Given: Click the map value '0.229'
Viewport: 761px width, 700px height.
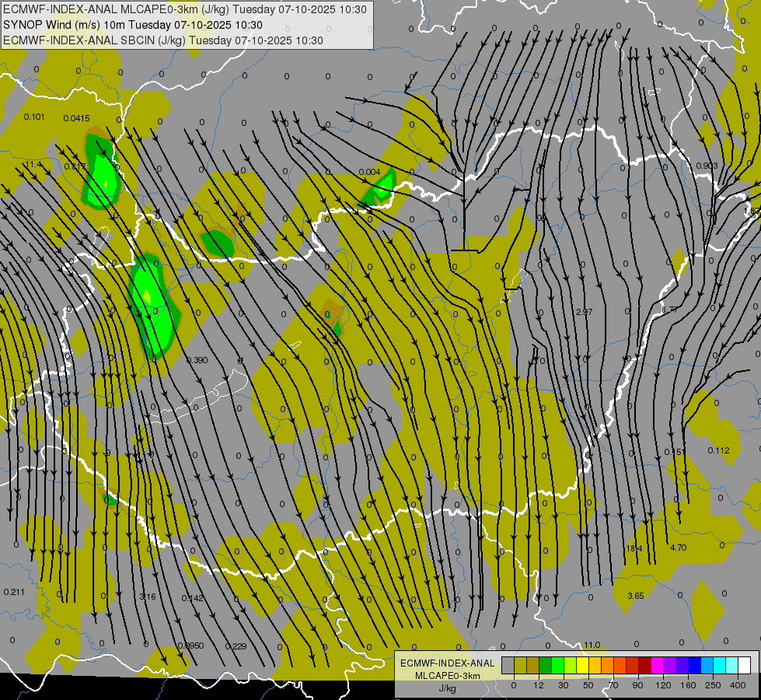Looking at the screenshot, I should point(236,646).
